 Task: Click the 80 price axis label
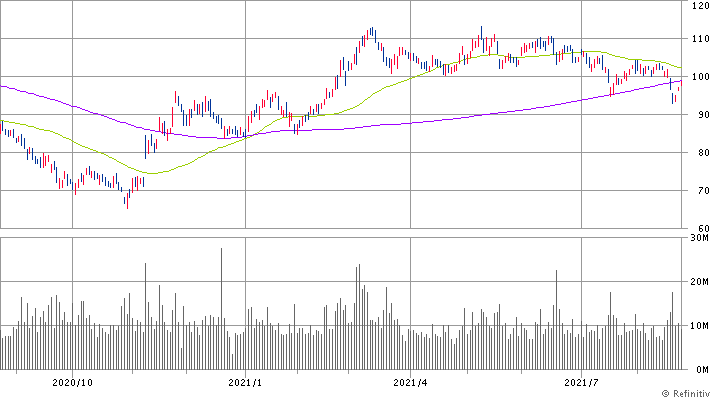click(704, 153)
